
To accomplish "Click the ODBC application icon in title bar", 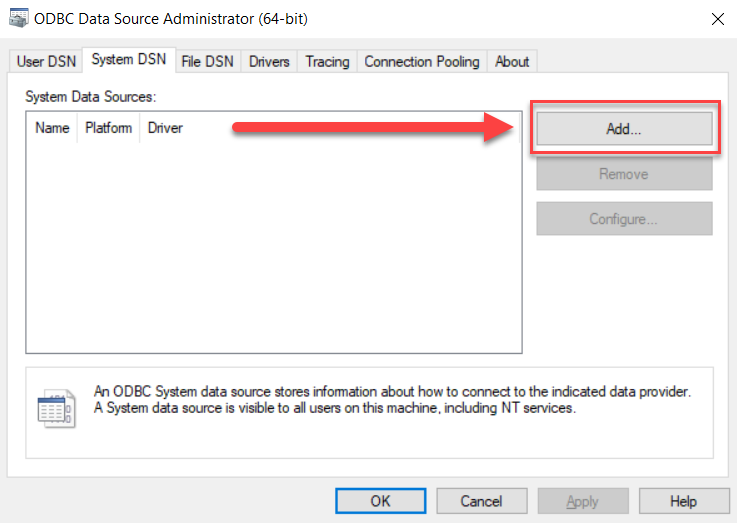I will click(x=19, y=18).
